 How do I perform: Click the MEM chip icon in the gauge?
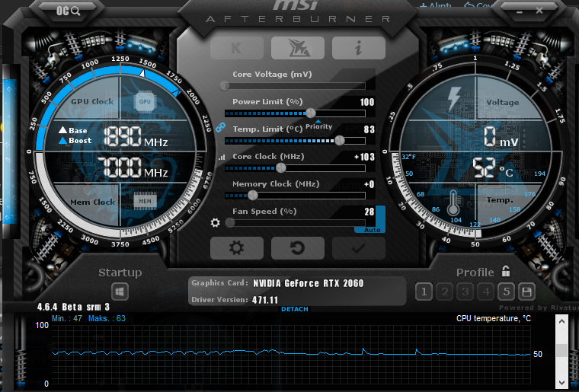click(x=145, y=202)
